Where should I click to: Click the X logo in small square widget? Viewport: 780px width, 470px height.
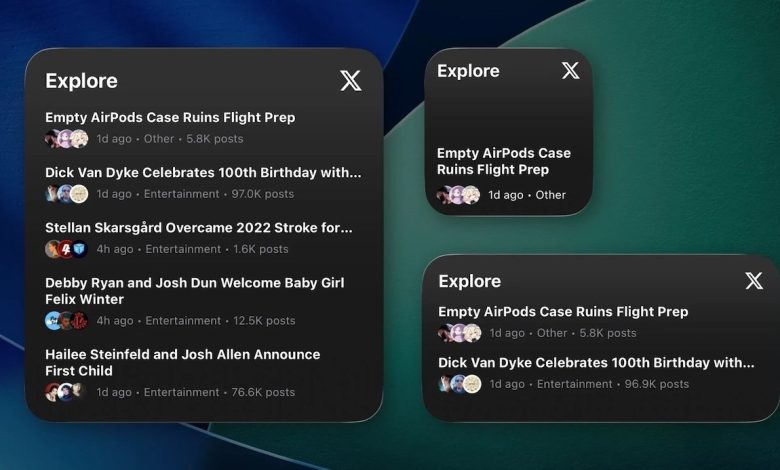[x=570, y=71]
